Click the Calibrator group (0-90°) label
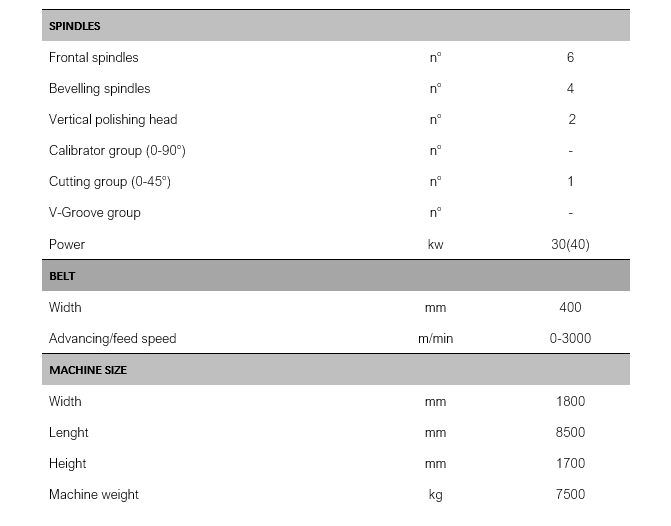The image size is (671, 526). pyautogui.click(x=117, y=150)
